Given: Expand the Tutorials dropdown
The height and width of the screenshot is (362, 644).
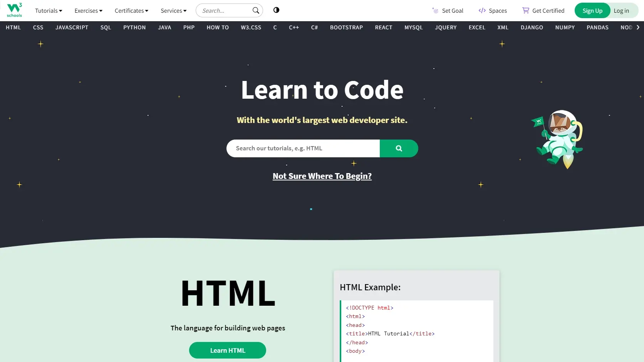Looking at the screenshot, I should 49,11.
